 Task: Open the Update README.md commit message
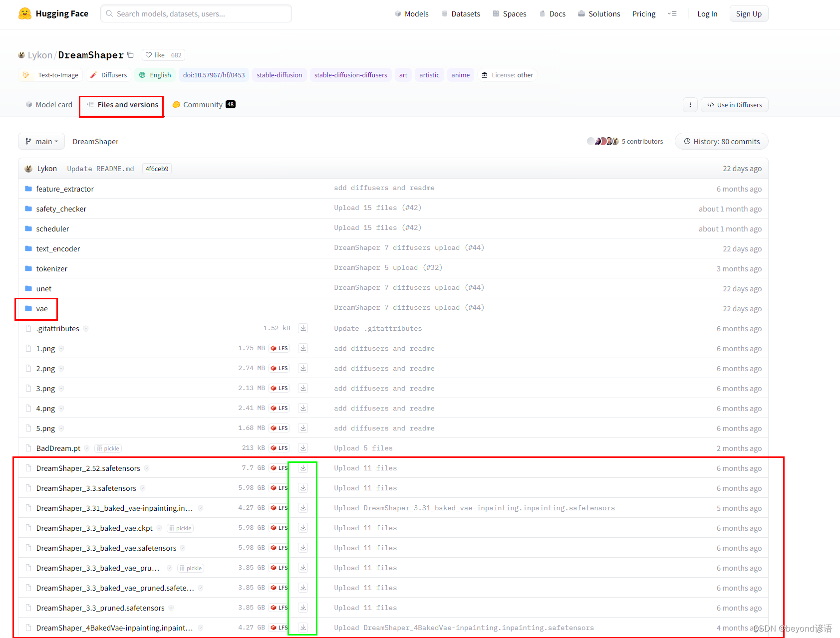tap(100, 169)
